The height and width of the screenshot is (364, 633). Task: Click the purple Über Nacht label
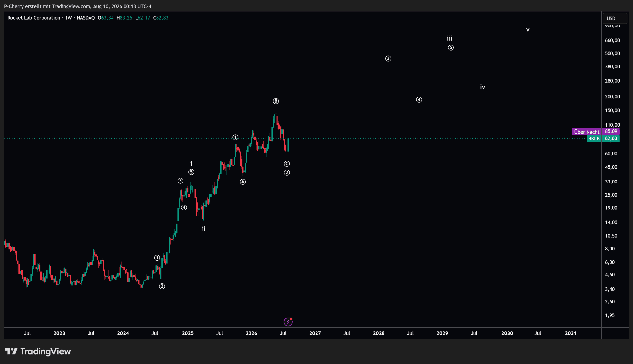click(x=587, y=132)
